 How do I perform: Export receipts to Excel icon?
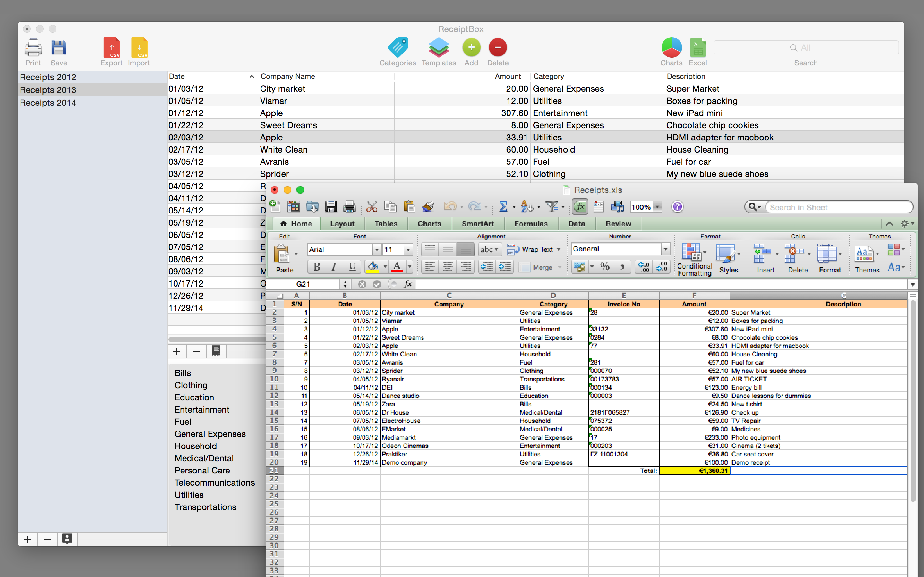[697, 48]
